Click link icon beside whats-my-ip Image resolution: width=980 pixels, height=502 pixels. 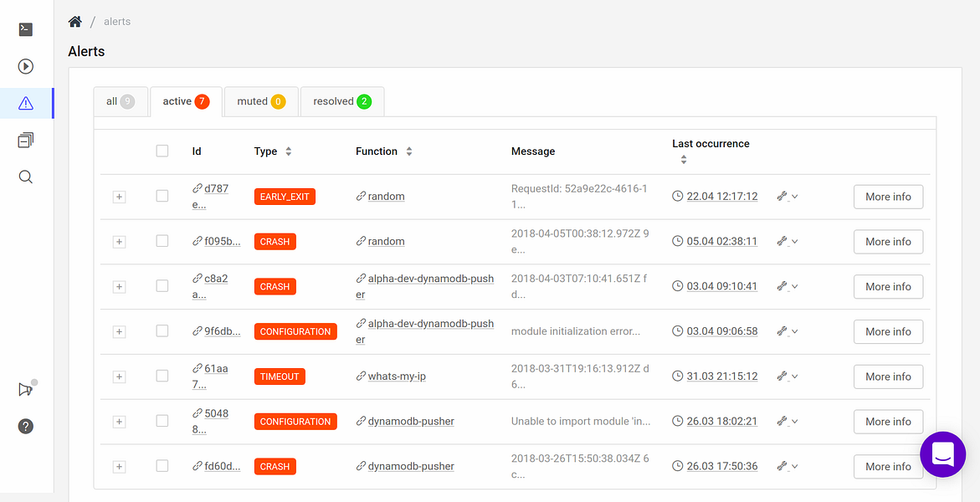(361, 376)
